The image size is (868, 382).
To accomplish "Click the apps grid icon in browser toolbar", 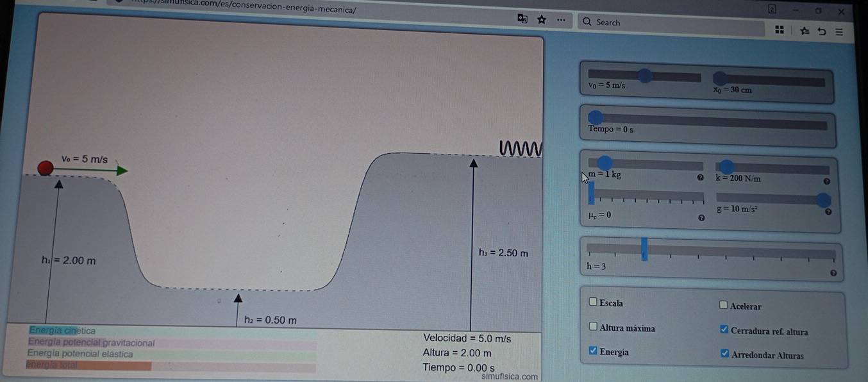I will coord(779,29).
